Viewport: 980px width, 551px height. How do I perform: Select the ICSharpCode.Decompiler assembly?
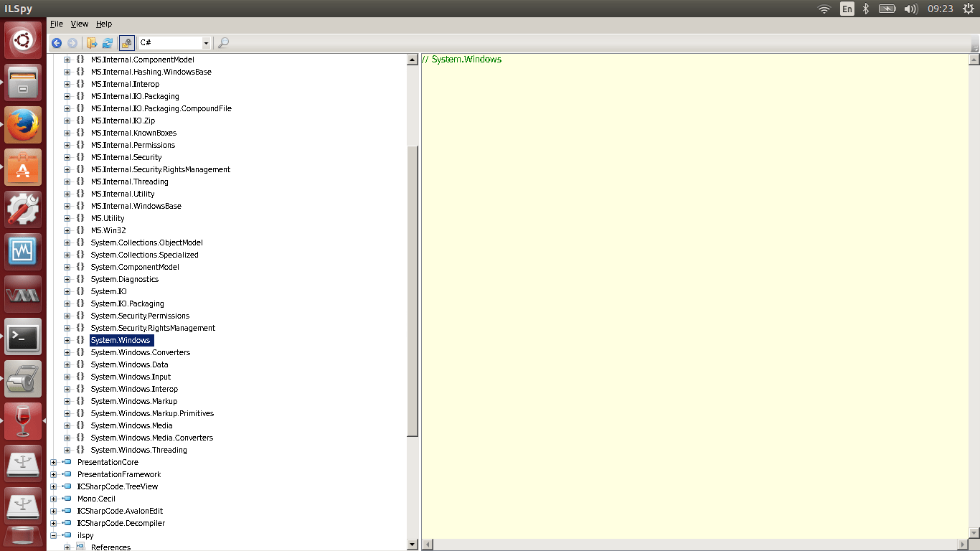point(121,523)
